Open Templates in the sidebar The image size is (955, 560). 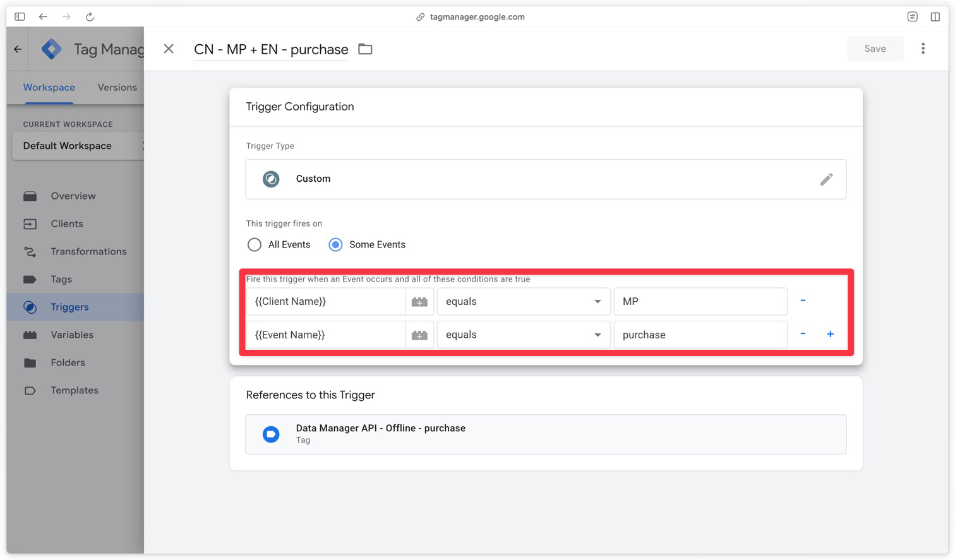click(x=75, y=391)
